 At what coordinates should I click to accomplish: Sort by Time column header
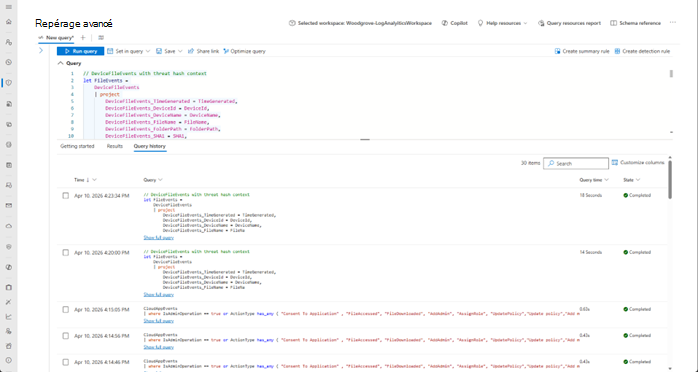85,180
